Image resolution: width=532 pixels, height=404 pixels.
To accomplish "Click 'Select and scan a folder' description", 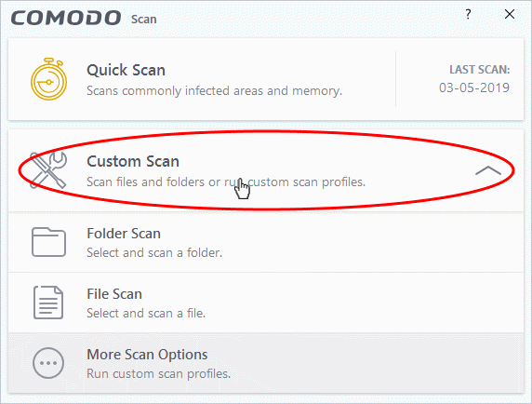I will click(154, 253).
